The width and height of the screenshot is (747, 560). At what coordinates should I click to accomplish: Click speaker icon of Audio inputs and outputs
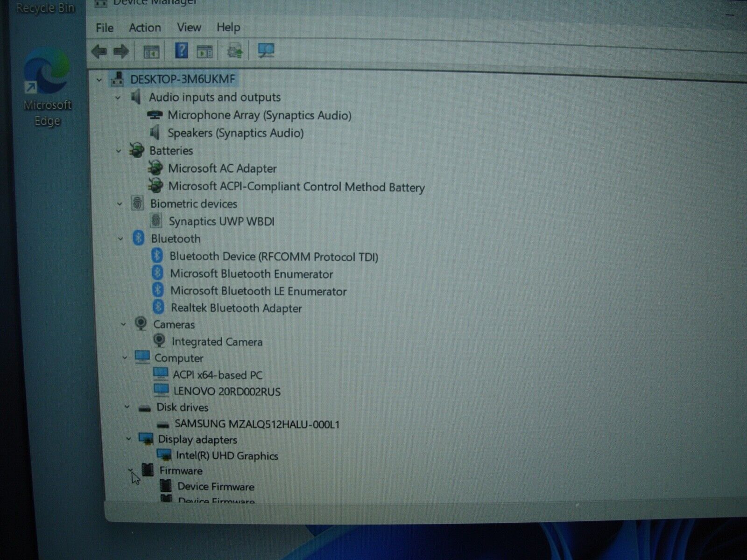pos(136,97)
